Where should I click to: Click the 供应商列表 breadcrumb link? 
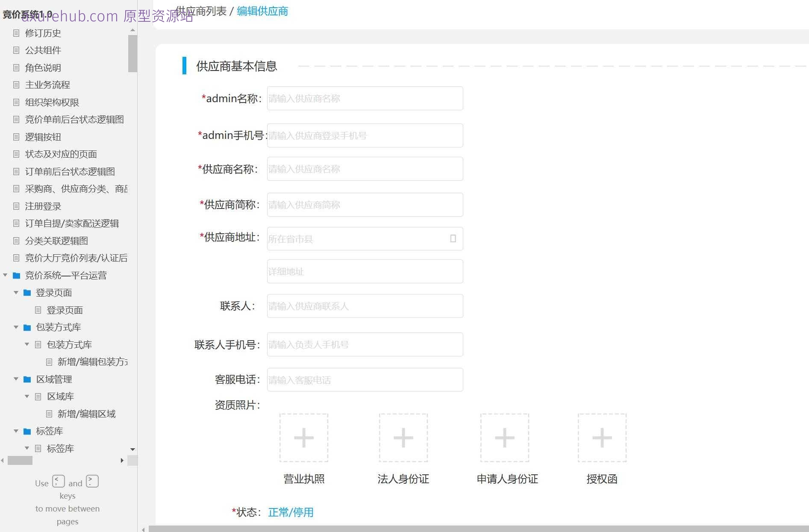202,10
